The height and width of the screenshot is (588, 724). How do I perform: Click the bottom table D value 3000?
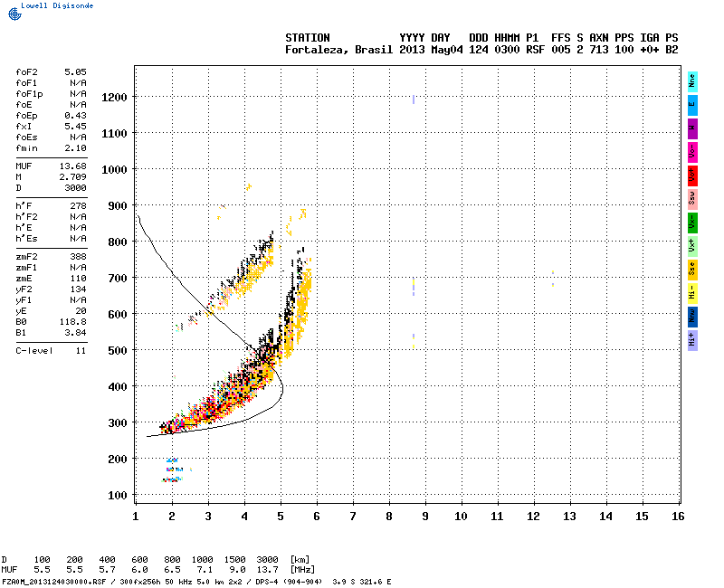(x=267, y=559)
